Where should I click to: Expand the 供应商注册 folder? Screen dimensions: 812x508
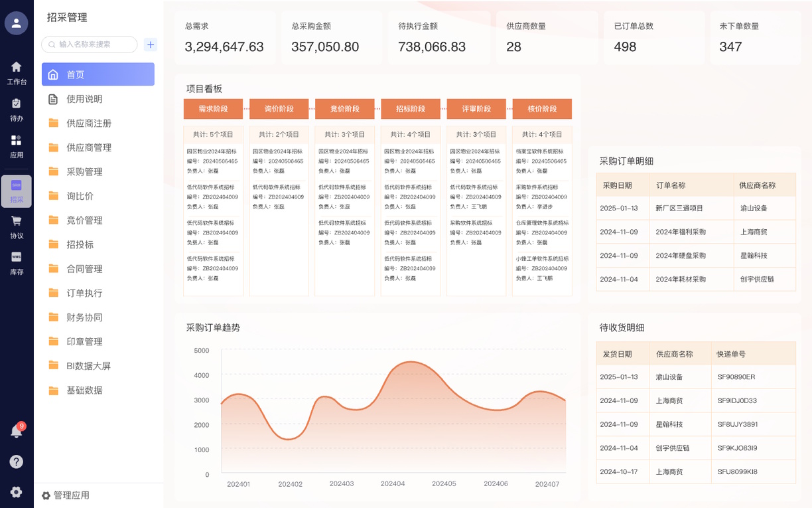tap(89, 124)
